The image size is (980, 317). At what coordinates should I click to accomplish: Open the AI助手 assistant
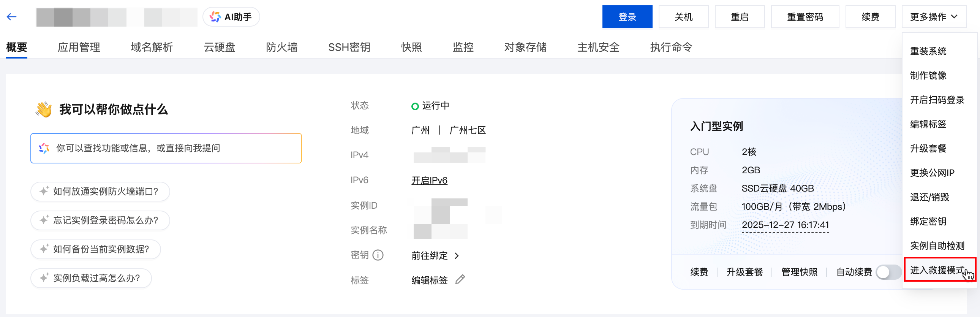tap(231, 17)
